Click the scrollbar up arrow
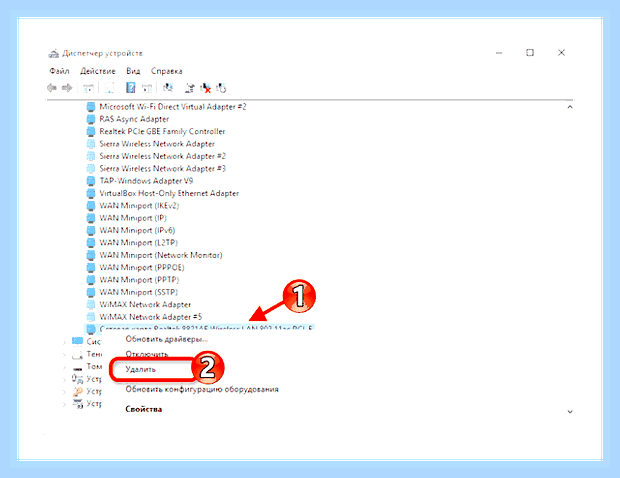The image size is (620, 478). [570, 107]
